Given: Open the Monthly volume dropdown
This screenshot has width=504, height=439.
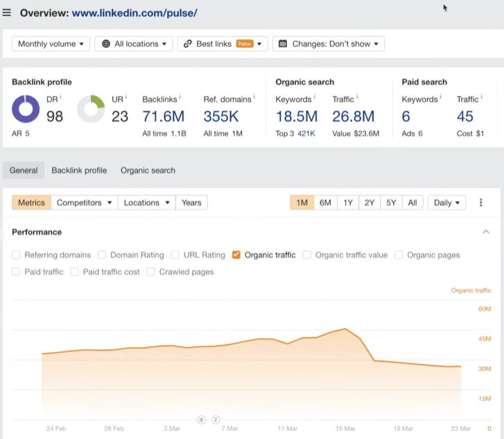Looking at the screenshot, I should tap(51, 44).
